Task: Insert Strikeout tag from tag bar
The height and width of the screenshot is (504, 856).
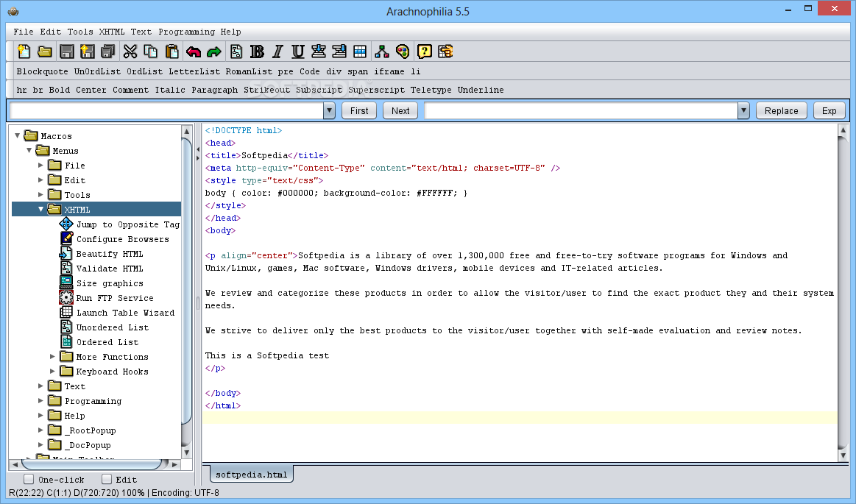Action: 267,90
